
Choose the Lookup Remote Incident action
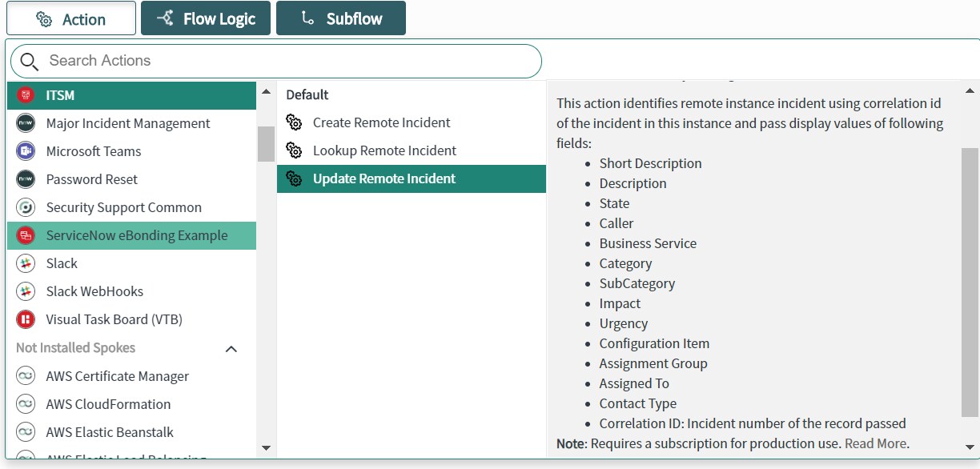click(412, 150)
